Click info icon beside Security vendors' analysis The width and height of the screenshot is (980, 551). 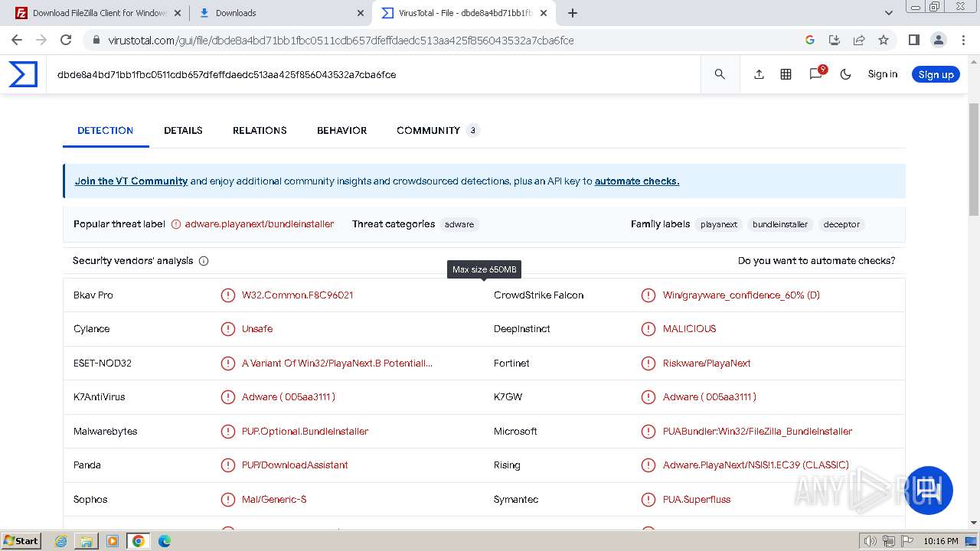pos(204,261)
